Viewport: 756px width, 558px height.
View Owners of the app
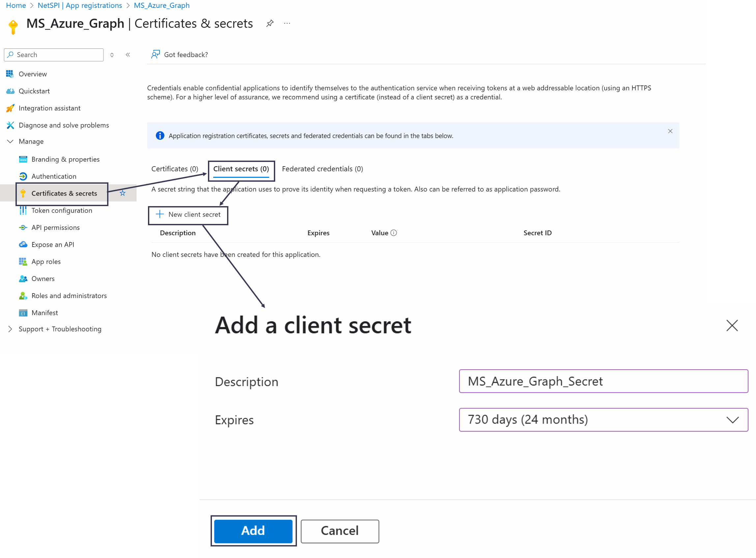[43, 279]
